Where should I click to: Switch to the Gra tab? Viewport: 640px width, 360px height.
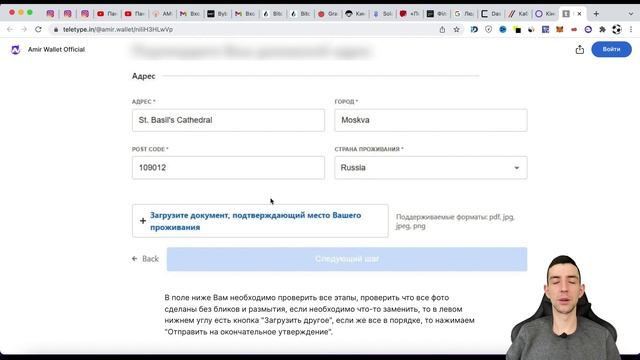pyautogui.click(x=328, y=13)
